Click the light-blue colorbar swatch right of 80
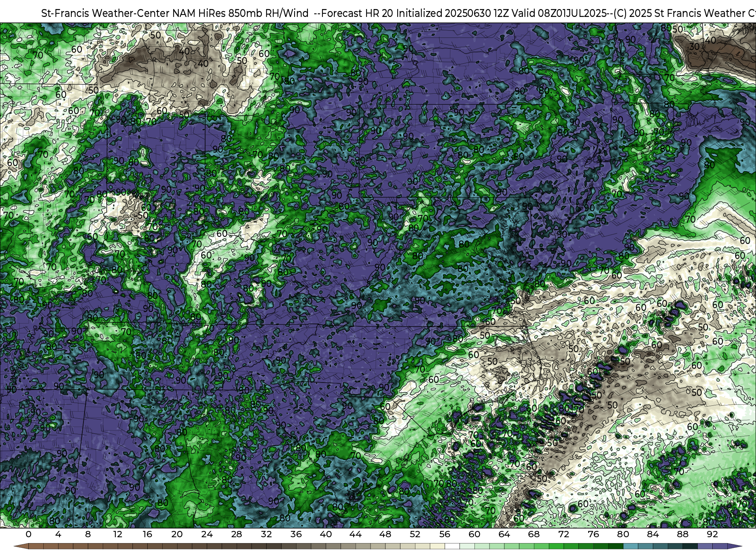This screenshot has height=551, width=756. click(630, 546)
